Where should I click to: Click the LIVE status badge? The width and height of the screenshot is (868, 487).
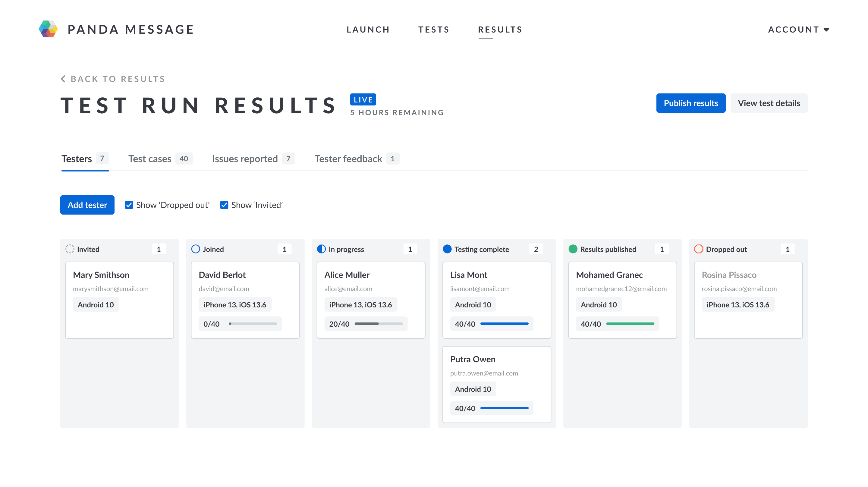click(363, 100)
